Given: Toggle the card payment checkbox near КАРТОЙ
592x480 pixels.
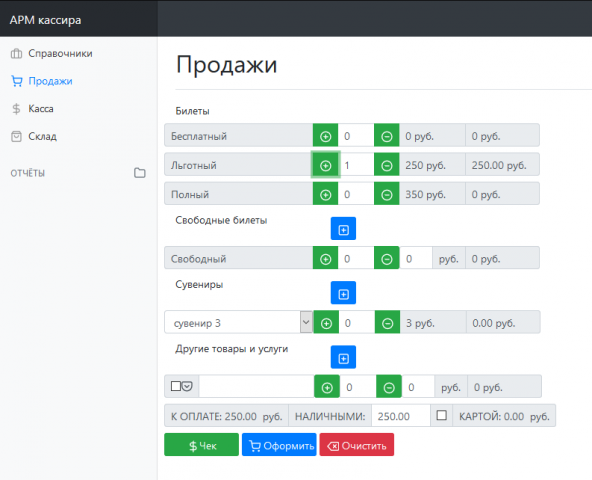Looking at the screenshot, I should 441,415.
